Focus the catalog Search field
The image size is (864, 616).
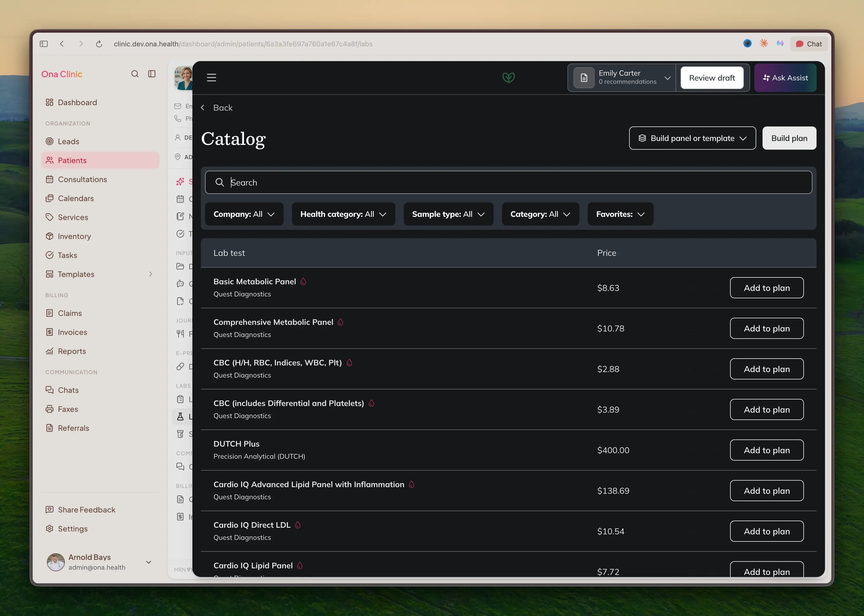click(508, 182)
